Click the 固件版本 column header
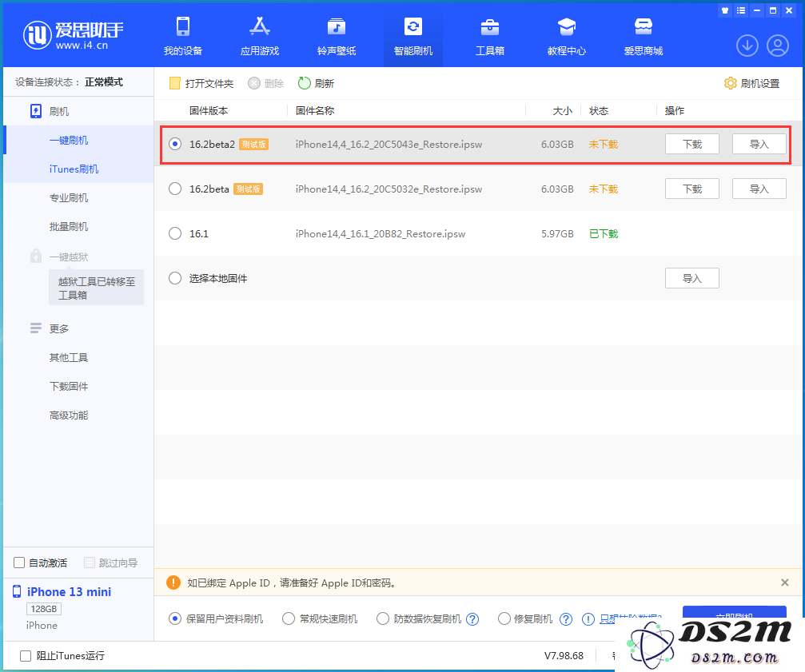The height and width of the screenshot is (672, 805). [x=209, y=111]
